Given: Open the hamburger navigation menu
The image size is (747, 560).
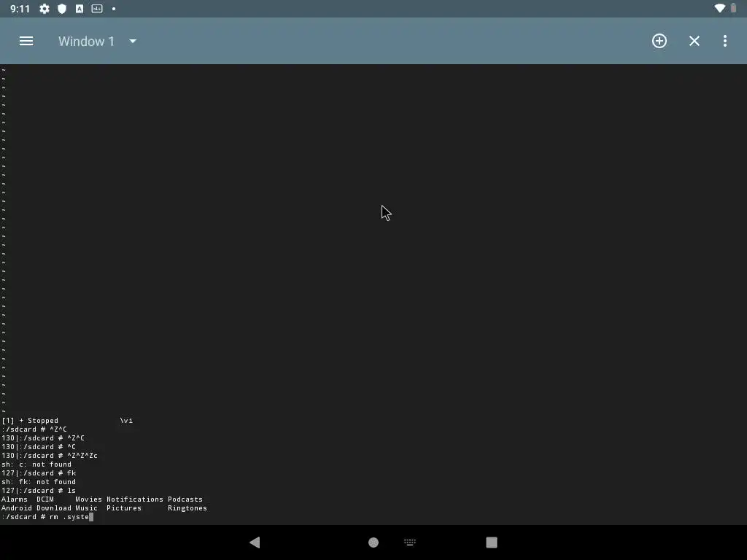Looking at the screenshot, I should click(x=26, y=41).
